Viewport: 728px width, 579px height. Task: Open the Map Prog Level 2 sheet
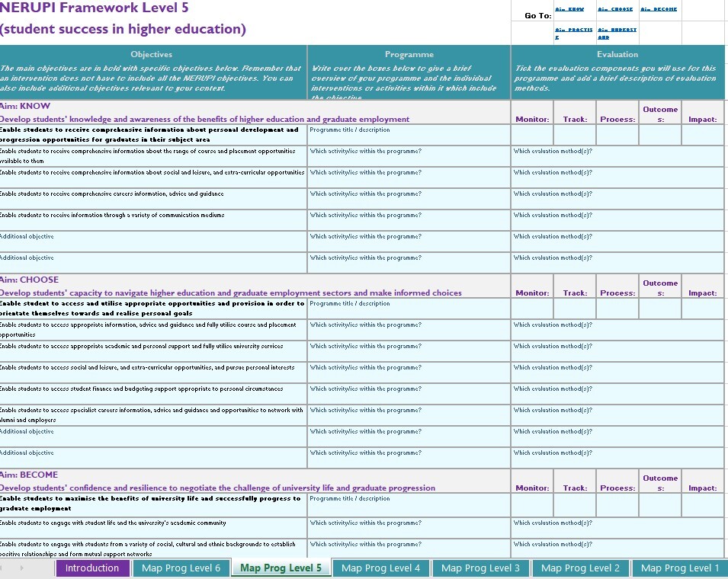coord(580,568)
